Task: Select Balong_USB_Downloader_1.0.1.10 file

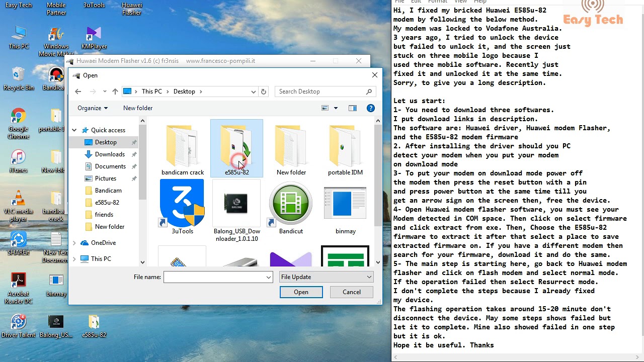Action: 236,211
